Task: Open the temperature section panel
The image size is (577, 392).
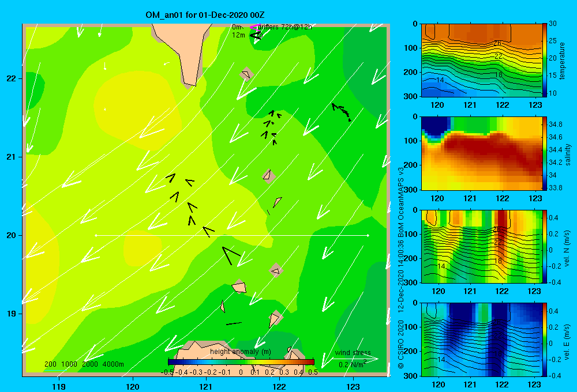Action: click(x=481, y=60)
